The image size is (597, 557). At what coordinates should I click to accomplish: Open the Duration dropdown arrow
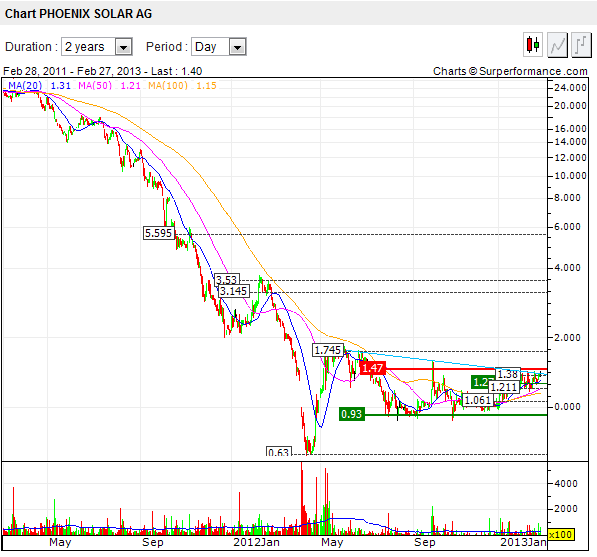[123, 47]
